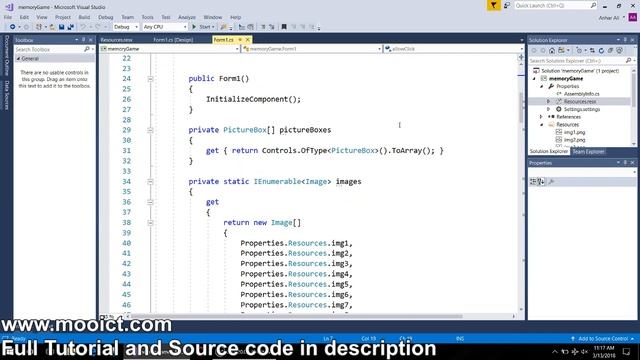Click the Categorized icon in Properties panel
Image resolution: width=640 pixels, height=360 pixels.
[x=533, y=182]
